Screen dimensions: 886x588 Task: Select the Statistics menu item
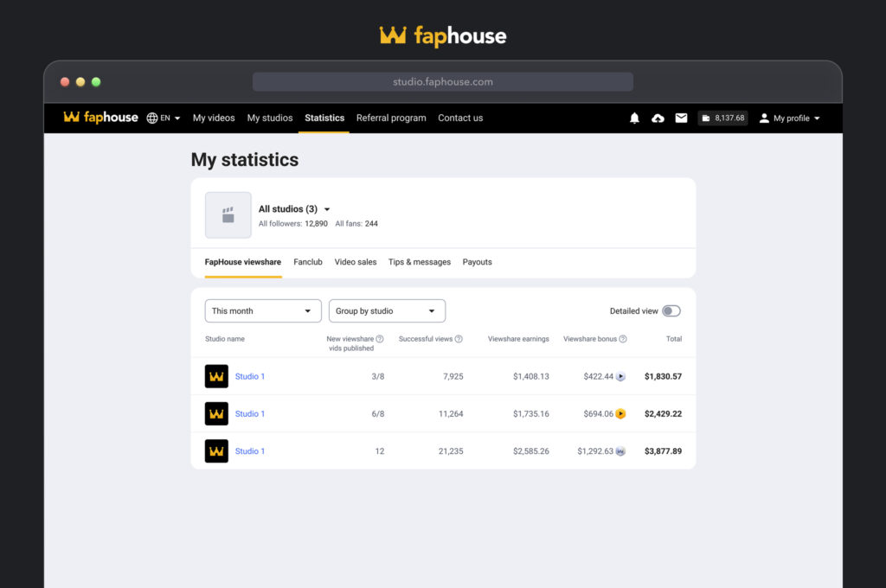click(324, 118)
